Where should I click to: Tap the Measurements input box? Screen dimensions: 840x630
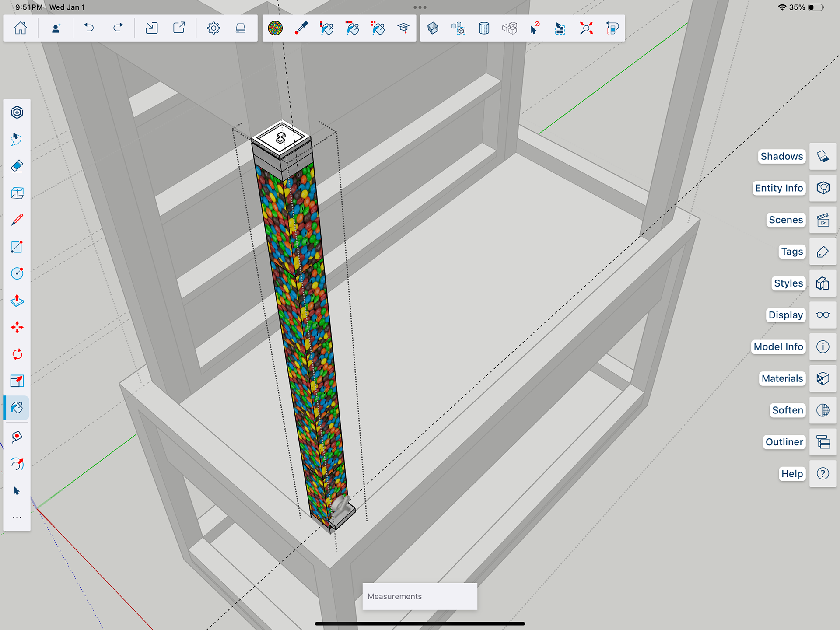click(420, 596)
